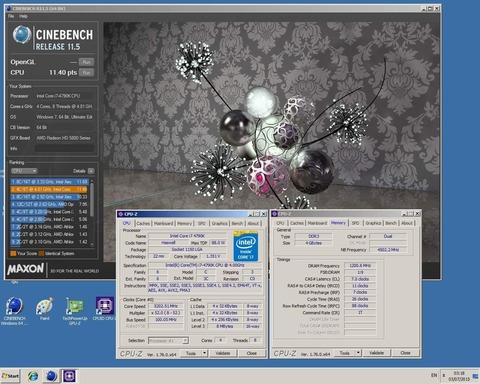
Task: Switch to Cinebench via taskbar globe icon
Action: coord(51,376)
